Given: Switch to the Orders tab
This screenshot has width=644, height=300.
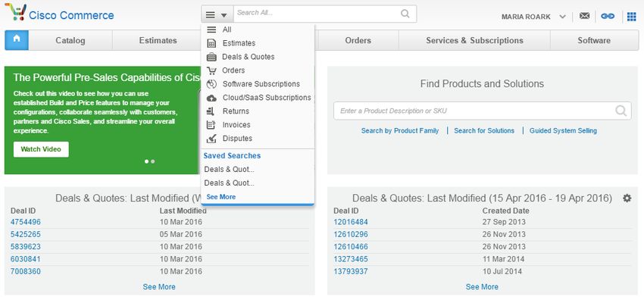Looking at the screenshot, I should 358,40.
